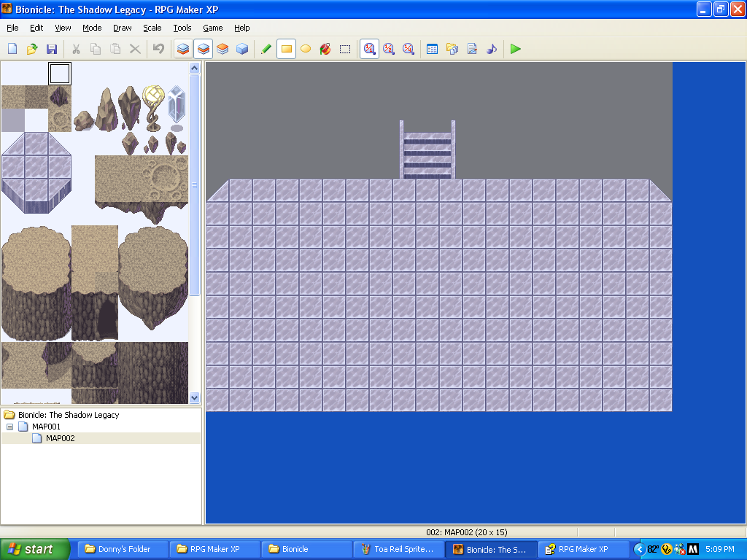This screenshot has height=560, width=747.
Task: Open the Sound Test tool
Action: [491, 49]
